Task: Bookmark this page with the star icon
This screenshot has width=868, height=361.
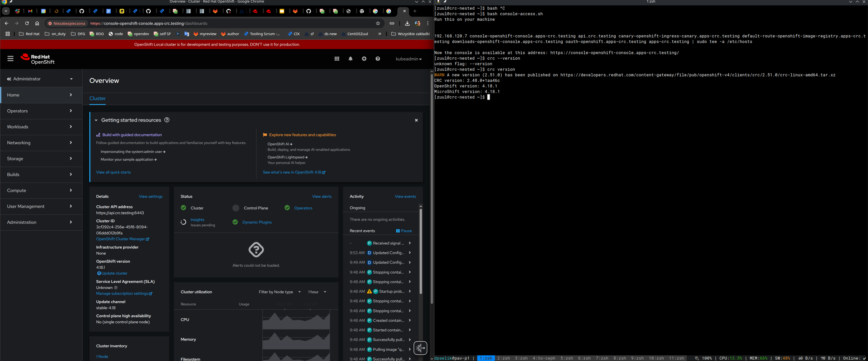Action: 378,23
